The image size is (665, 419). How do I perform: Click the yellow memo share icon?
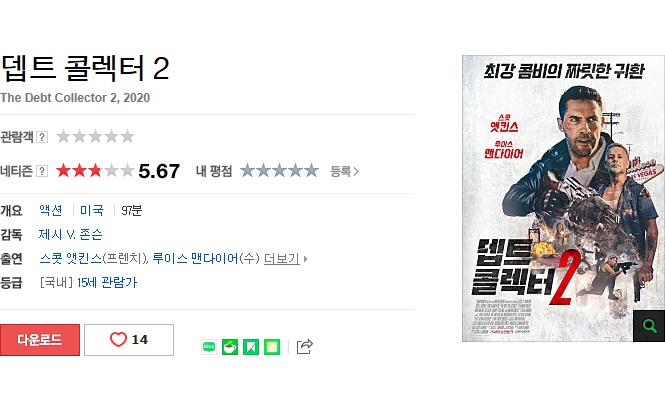pos(272,347)
